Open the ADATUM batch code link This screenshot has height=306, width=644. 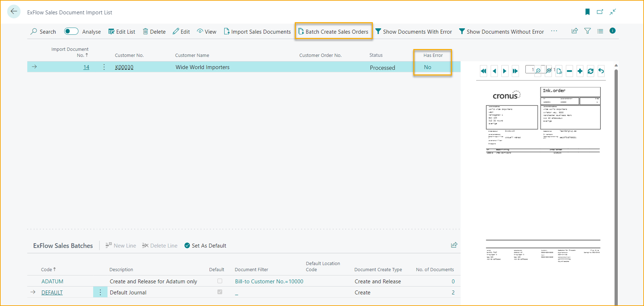[52, 281]
